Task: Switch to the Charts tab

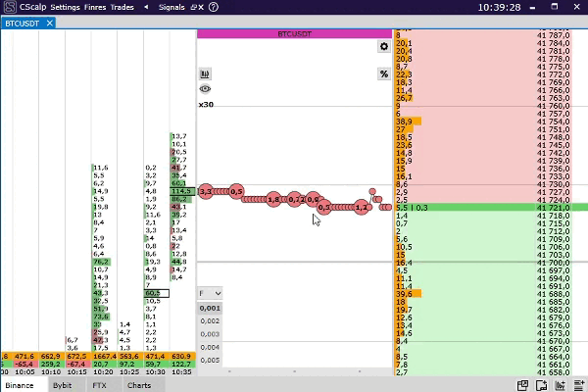Action: [x=139, y=386]
